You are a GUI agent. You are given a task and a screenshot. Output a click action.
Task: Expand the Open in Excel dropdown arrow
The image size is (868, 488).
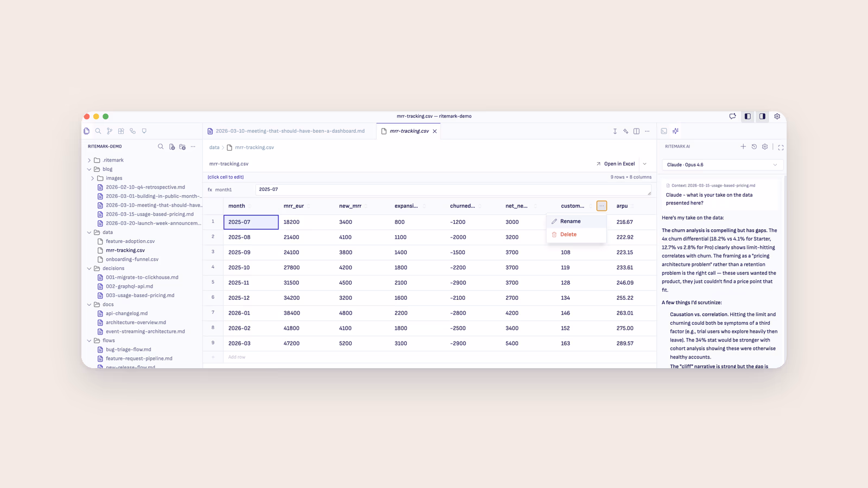tap(644, 164)
